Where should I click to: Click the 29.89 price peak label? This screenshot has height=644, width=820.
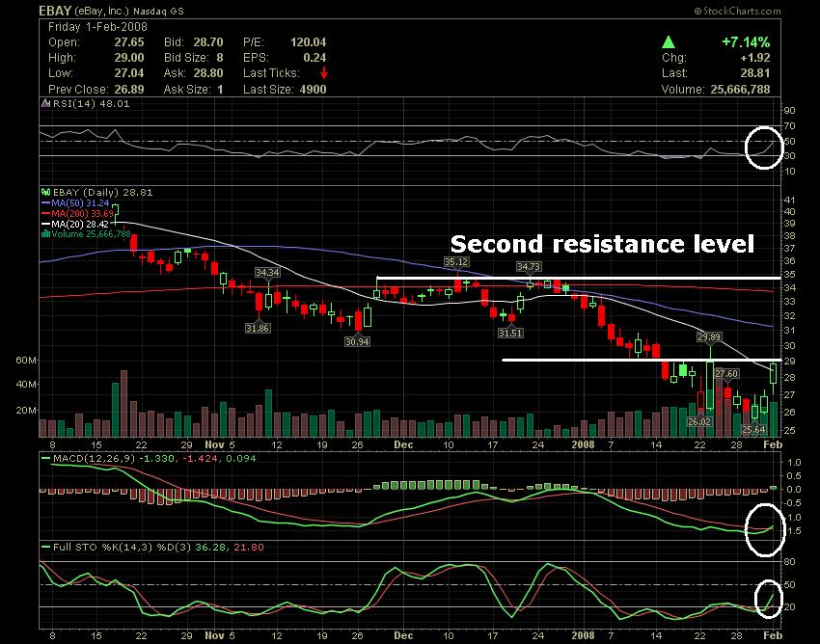[710, 337]
